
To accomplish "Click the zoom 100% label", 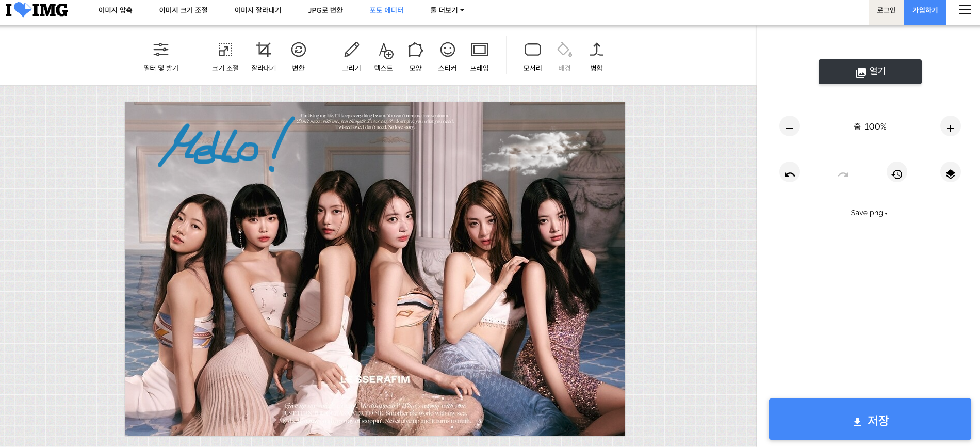I will click(870, 126).
